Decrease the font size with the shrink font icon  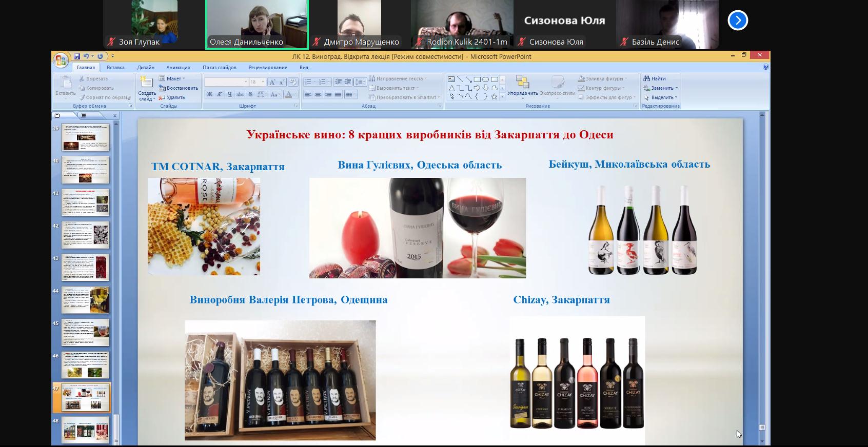click(x=282, y=82)
